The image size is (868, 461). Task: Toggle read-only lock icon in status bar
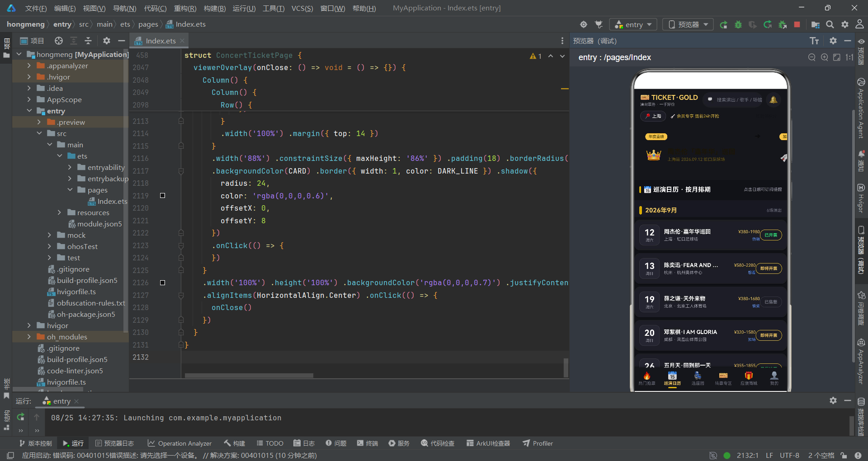click(x=844, y=455)
